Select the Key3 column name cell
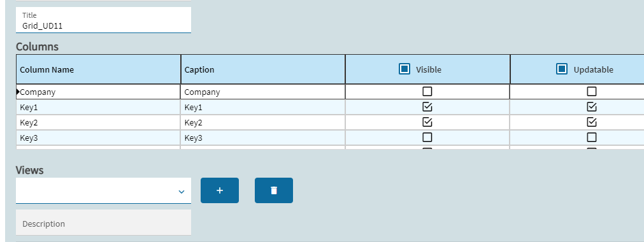The image size is (644, 242). pos(98,138)
